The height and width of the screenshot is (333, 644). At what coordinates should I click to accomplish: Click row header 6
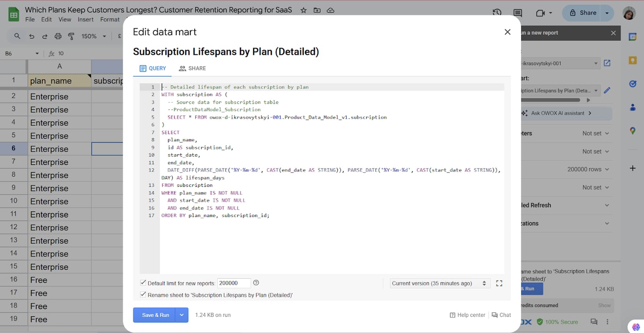coord(14,148)
